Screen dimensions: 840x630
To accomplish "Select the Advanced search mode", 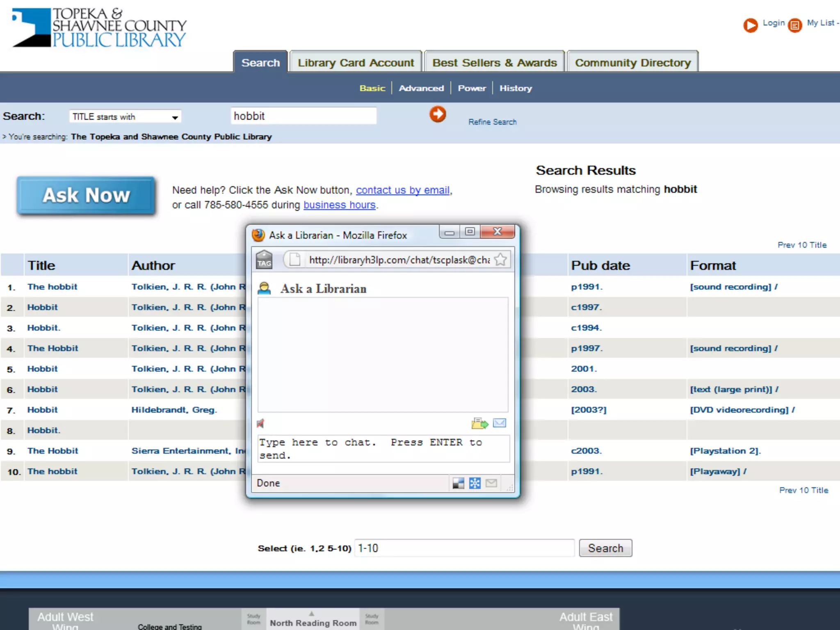I will click(421, 88).
